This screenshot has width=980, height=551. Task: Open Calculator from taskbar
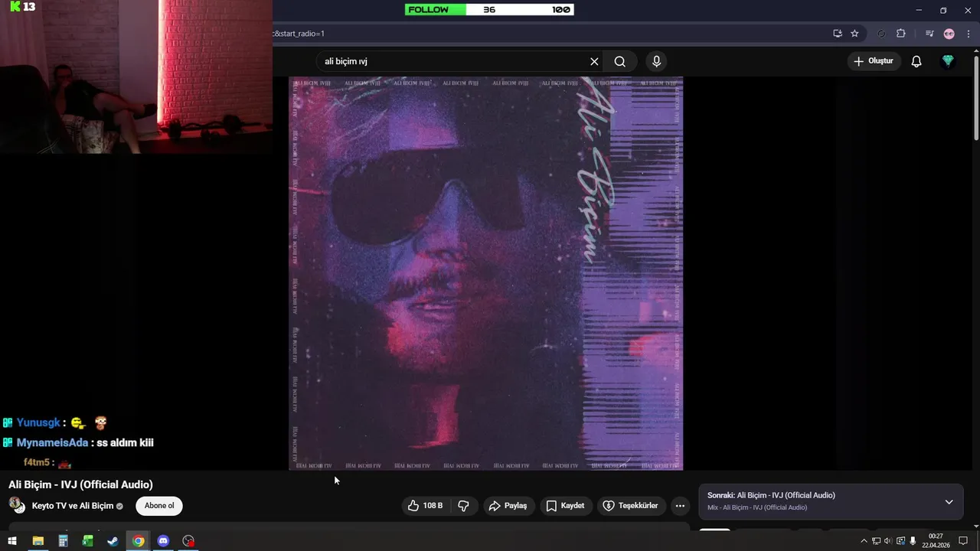tap(63, 541)
